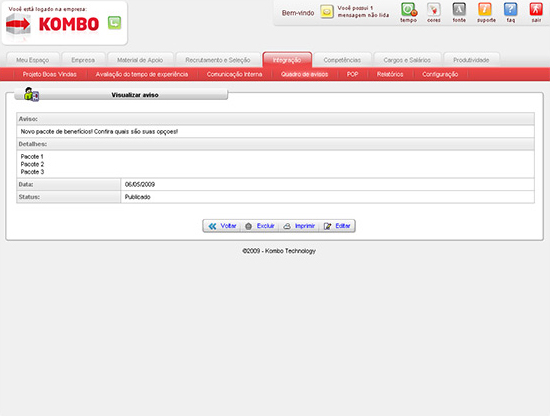
Task: Select the Cargos e Salários tab
Action: (x=407, y=60)
